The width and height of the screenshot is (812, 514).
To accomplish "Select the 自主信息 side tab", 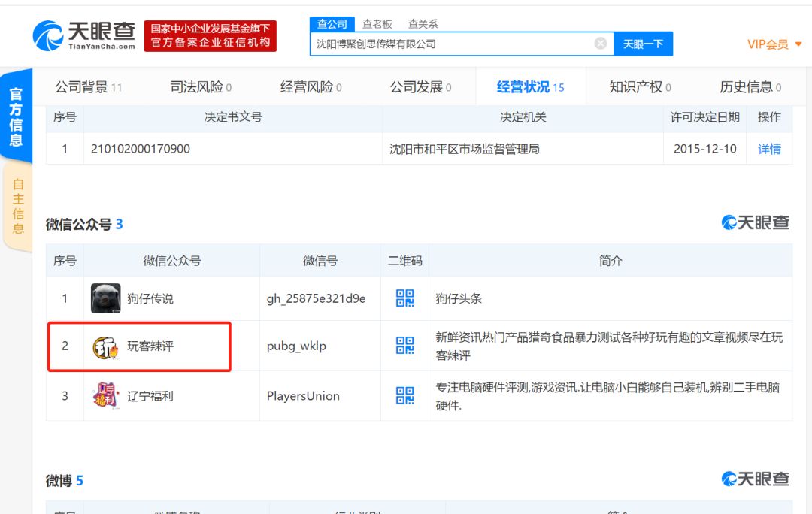I will click(17, 206).
